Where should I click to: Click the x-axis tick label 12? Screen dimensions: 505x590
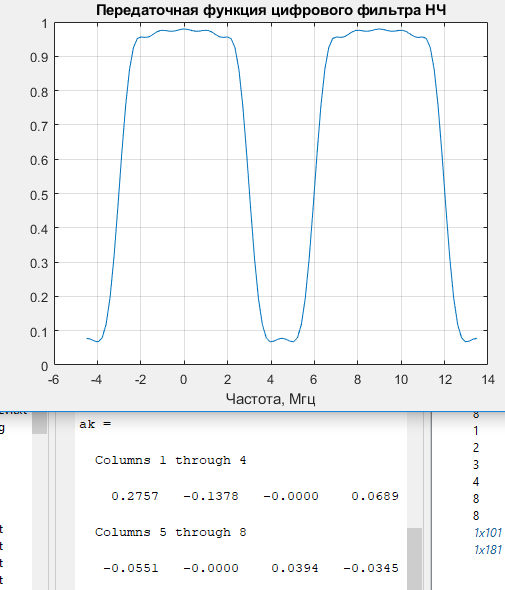point(445,380)
